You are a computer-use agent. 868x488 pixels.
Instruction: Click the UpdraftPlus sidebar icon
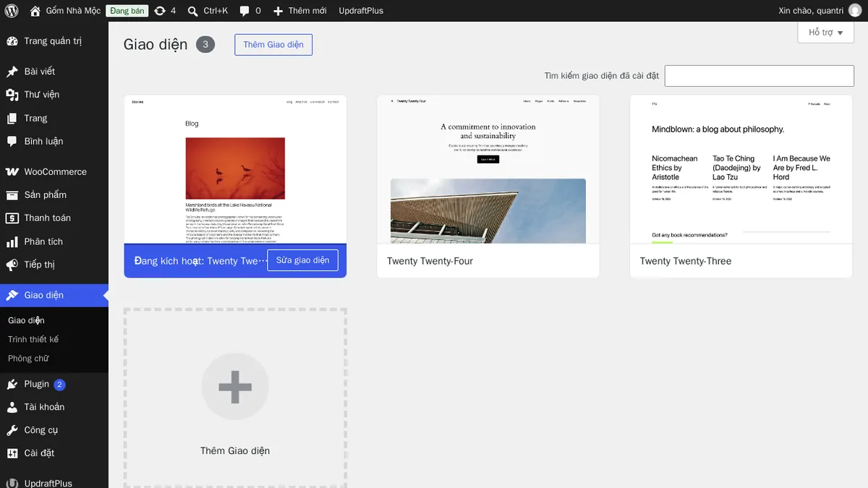pos(12,483)
